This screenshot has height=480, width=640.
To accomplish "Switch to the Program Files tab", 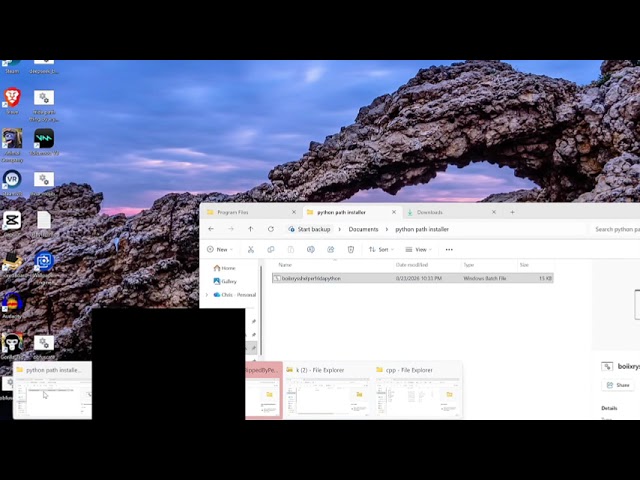I will [251, 212].
